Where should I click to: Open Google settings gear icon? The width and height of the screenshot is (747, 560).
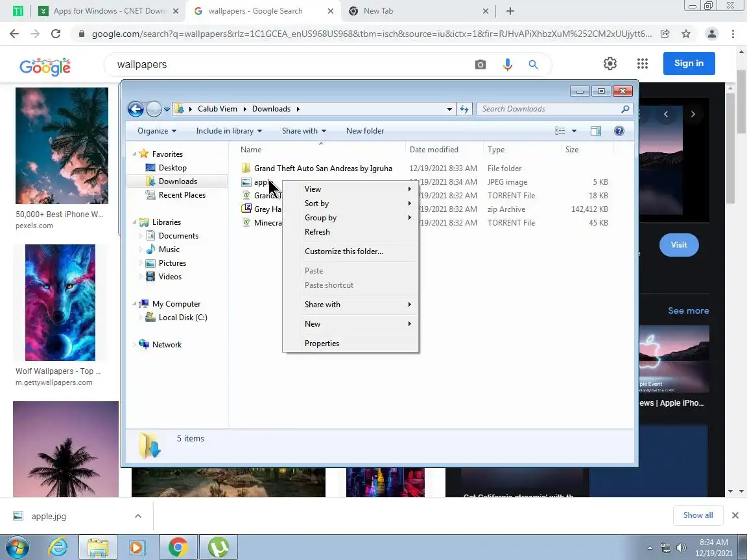[610, 64]
